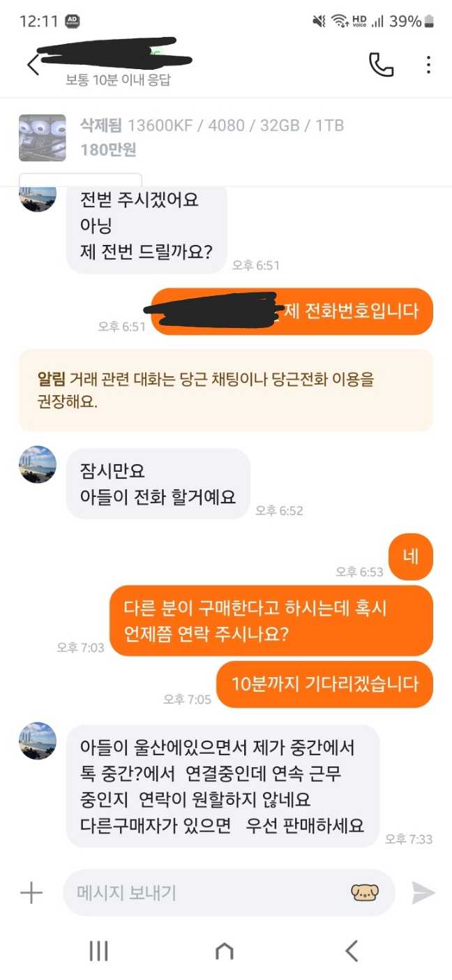Tap the battery 39% status indicator

(x=412, y=21)
